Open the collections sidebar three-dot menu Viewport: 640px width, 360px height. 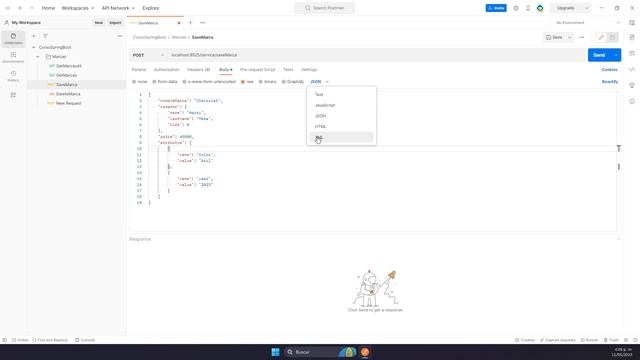(120, 36)
